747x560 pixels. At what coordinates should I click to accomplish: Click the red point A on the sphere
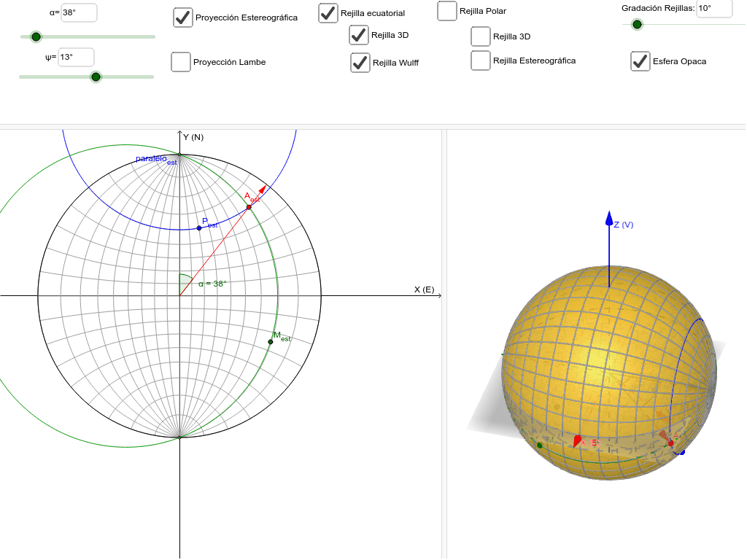(x=671, y=443)
